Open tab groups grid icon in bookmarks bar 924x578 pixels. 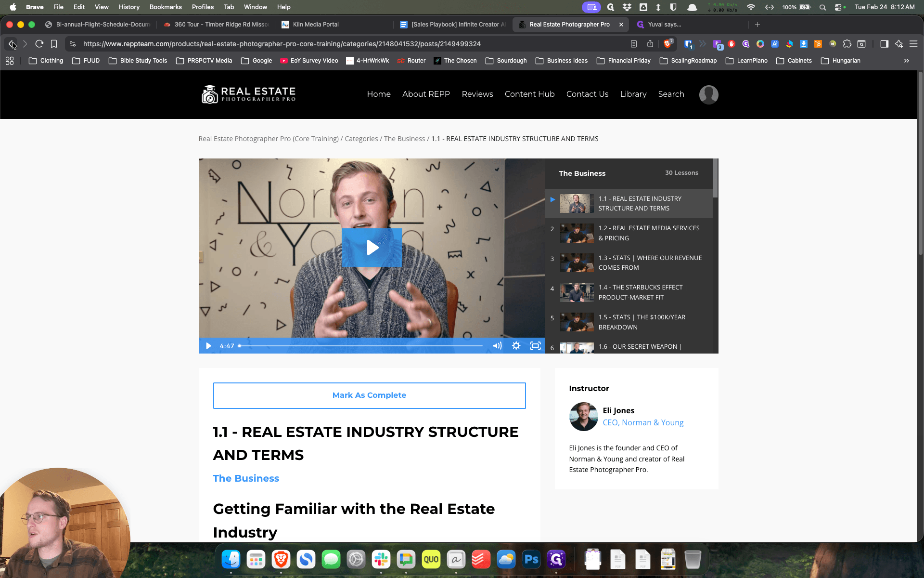click(x=10, y=61)
